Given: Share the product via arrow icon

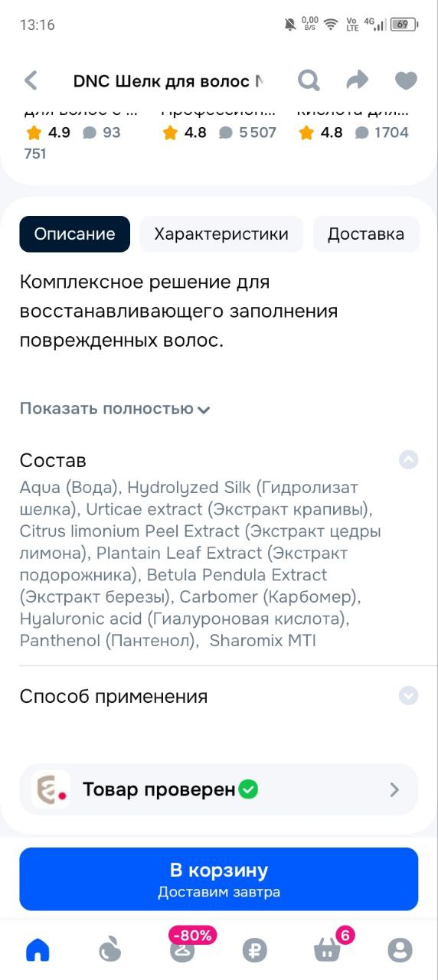Looking at the screenshot, I should tap(357, 80).
